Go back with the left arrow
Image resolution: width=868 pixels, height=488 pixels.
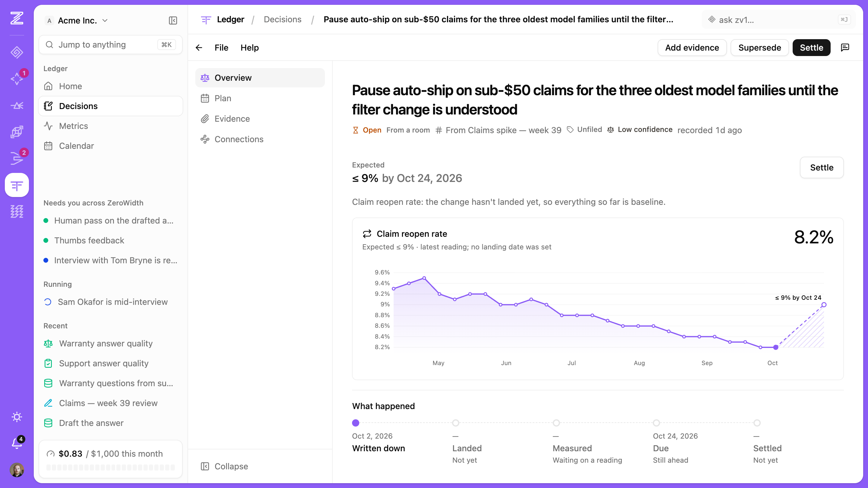click(x=199, y=48)
